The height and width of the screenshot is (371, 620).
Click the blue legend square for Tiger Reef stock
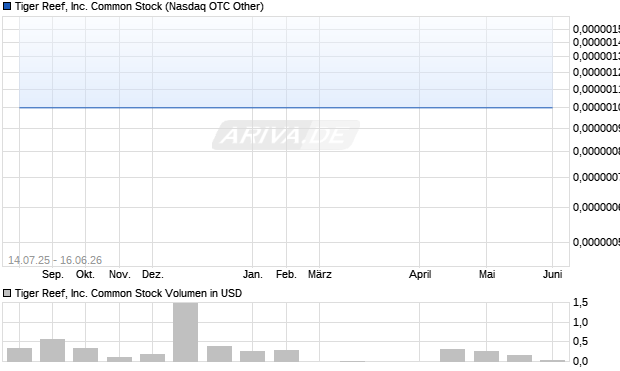point(7,6)
